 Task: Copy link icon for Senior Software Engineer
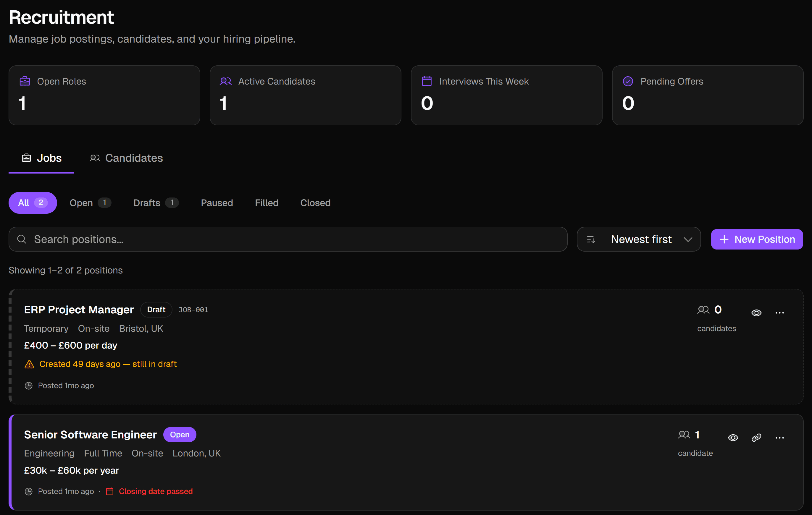[x=756, y=438]
